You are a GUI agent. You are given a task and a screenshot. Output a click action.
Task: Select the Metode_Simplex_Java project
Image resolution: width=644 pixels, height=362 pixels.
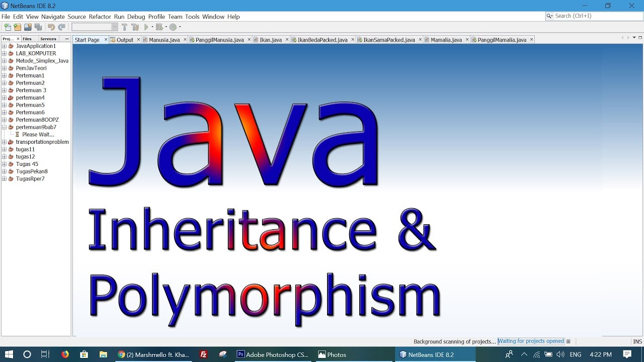42,61
